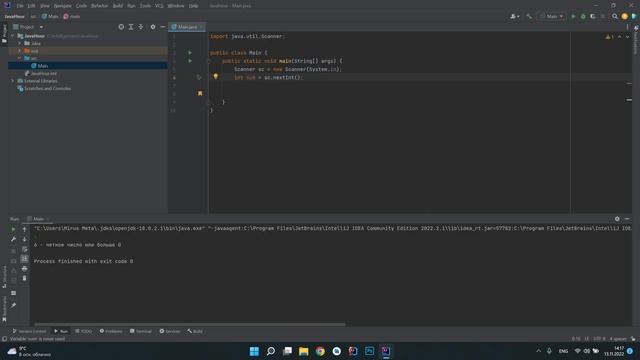Open the VCS menu
The height and width of the screenshot is (360, 640).
[x=159, y=6]
